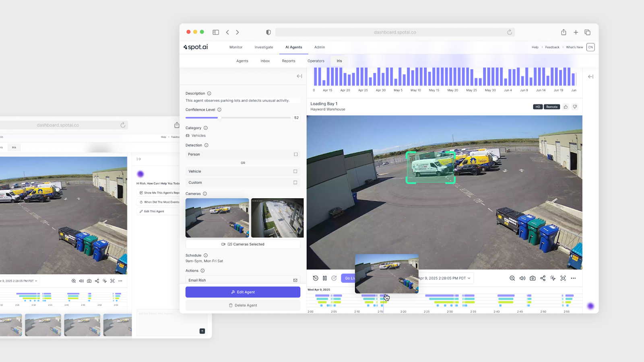Check the Person detection checkbox
This screenshot has width=644, height=362.
[295, 154]
